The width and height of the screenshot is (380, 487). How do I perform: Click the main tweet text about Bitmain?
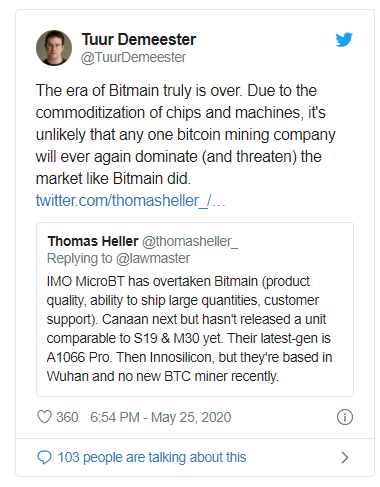(185, 134)
